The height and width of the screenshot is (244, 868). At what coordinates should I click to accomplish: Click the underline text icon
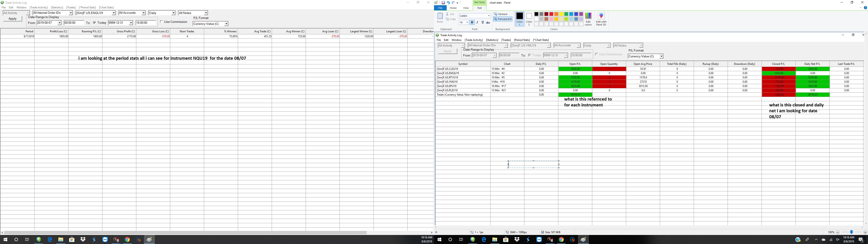[483, 22]
